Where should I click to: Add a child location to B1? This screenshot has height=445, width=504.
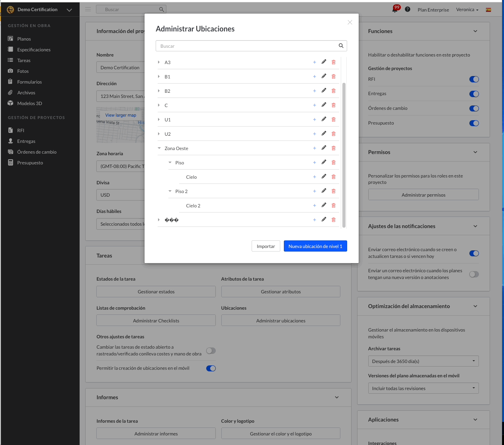pyautogui.click(x=315, y=76)
